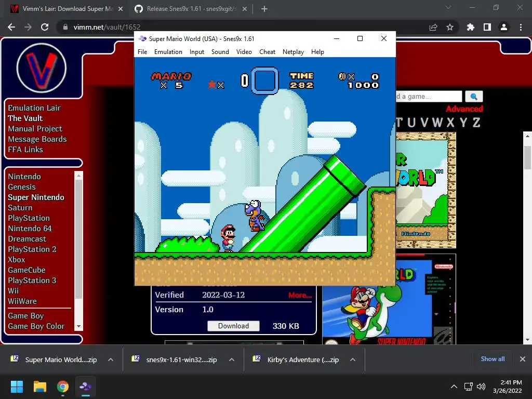Select Genesis in the systems list
The width and height of the screenshot is (532, 399).
[22, 187]
